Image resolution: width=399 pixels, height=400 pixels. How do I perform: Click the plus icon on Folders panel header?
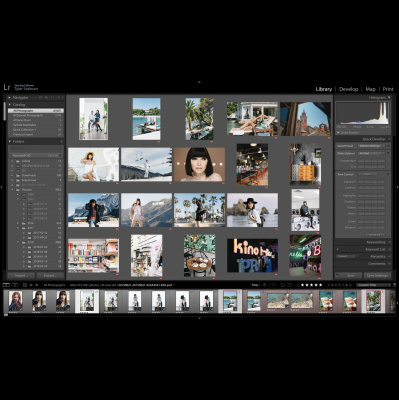[61, 141]
